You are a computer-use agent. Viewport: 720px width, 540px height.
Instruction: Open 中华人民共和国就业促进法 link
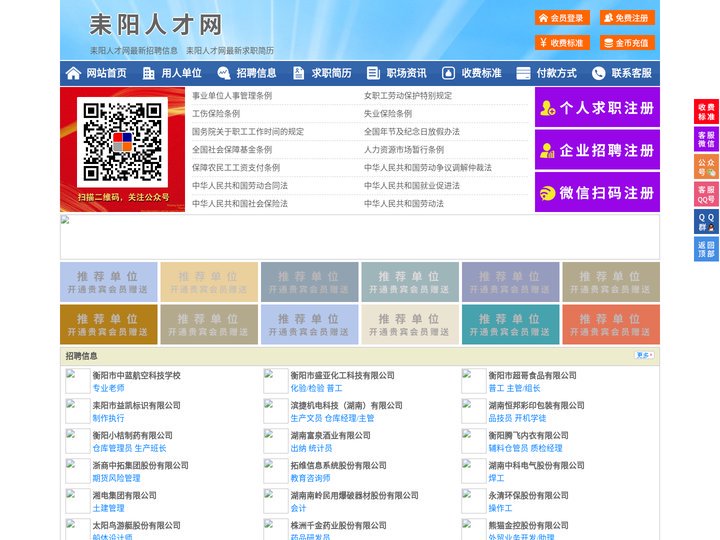click(412, 186)
